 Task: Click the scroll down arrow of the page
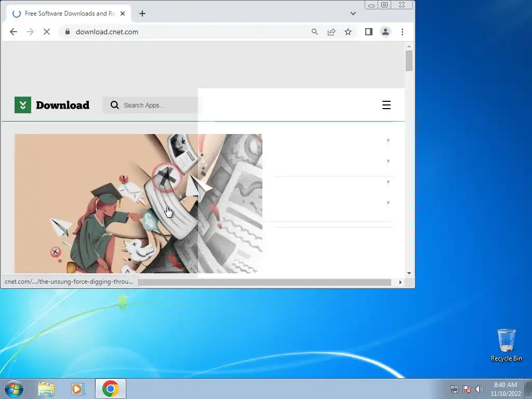409,273
